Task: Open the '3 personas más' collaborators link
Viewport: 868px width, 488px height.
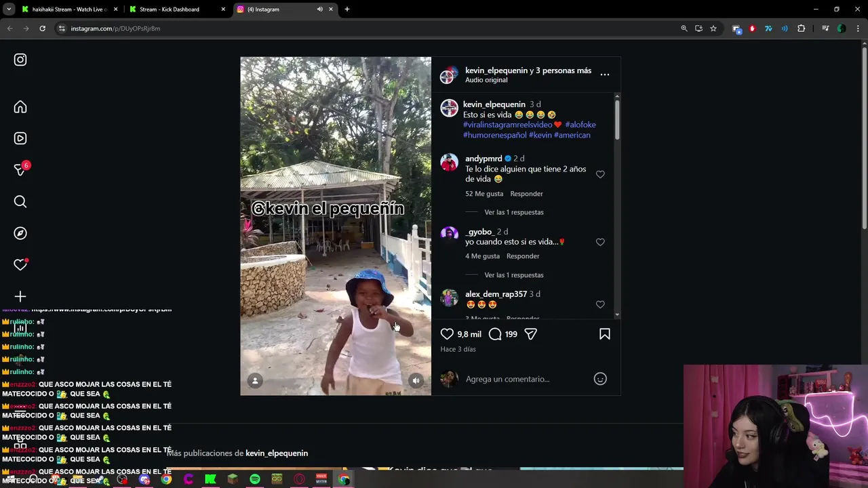Action: pos(564,70)
